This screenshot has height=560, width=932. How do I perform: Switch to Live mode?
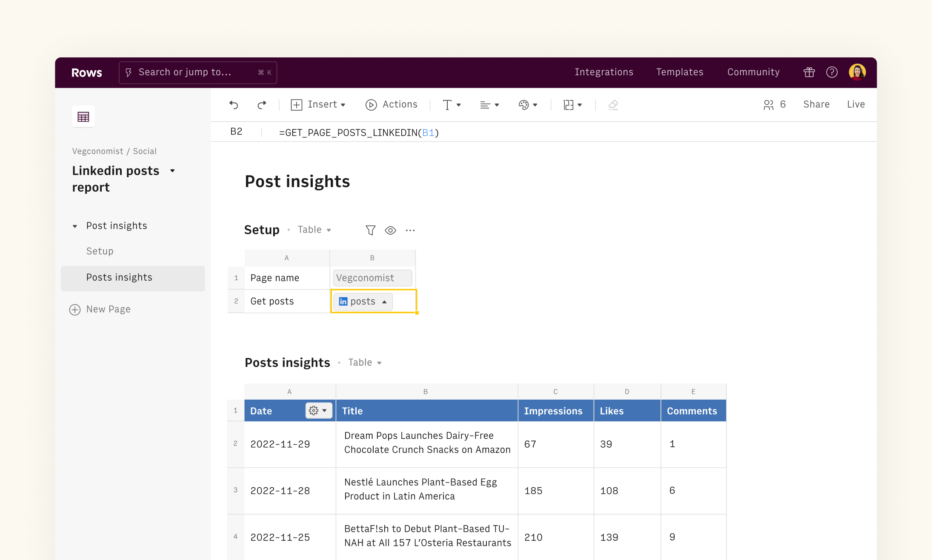[855, 105]
